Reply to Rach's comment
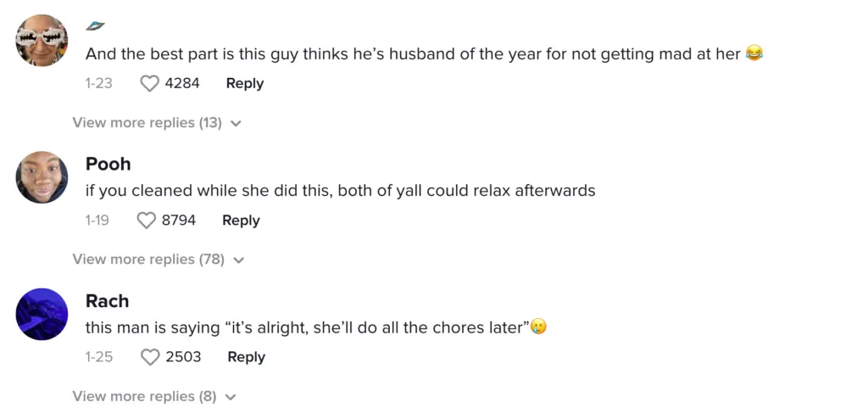This screenshot has width=868, height=419. tap(246, 357)
